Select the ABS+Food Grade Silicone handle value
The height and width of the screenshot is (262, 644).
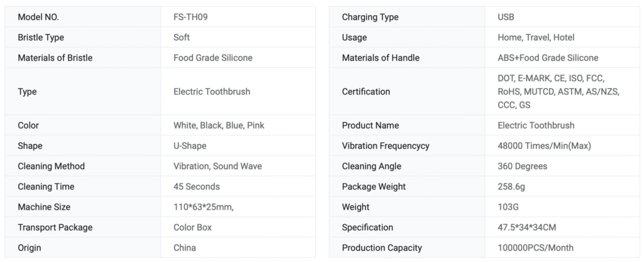point(548,58)
